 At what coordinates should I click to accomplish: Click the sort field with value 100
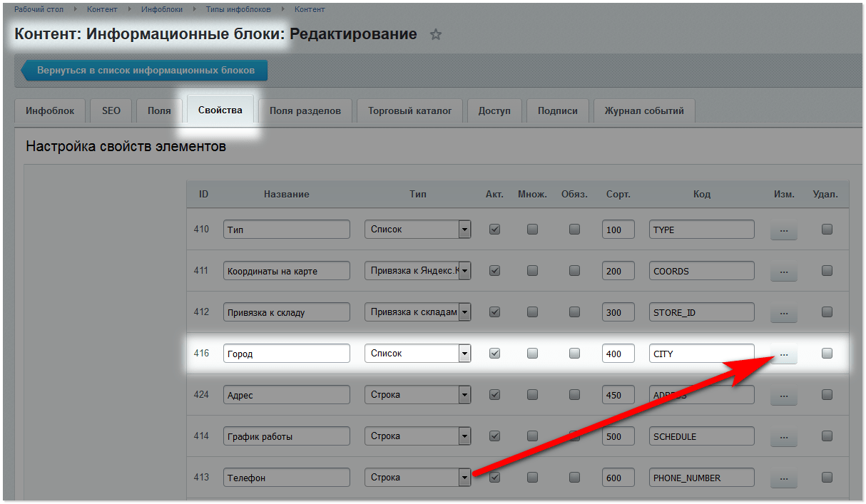click(618, 230)
